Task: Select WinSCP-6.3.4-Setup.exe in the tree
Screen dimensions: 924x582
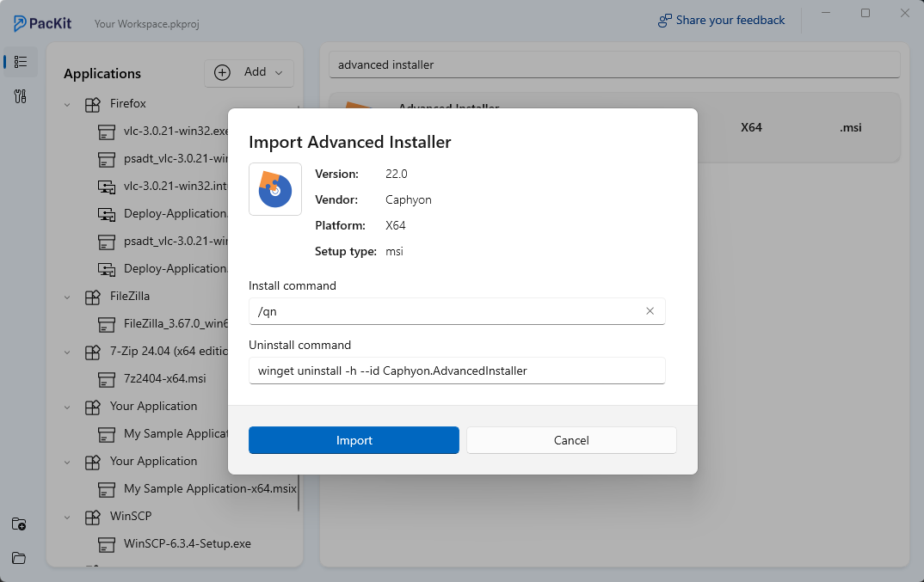Action: click(x=188, y=543)
